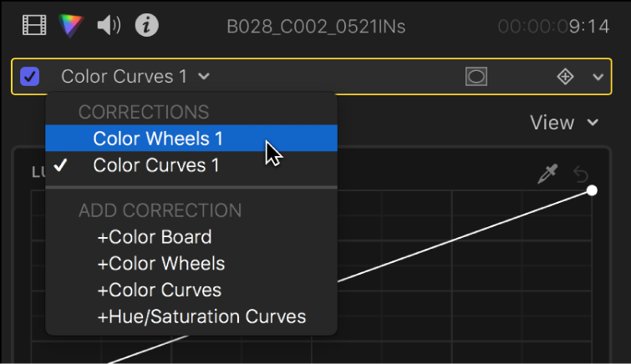Click the white control point on the curve
Image resolution: width=631 pixels, height=364 pixels.
click(592, 191)
